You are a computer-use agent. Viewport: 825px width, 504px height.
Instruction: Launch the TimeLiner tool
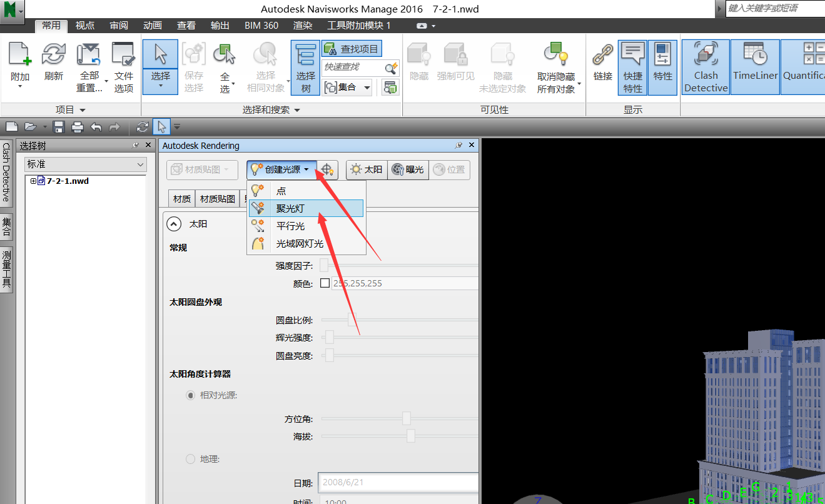pos(755,67)
